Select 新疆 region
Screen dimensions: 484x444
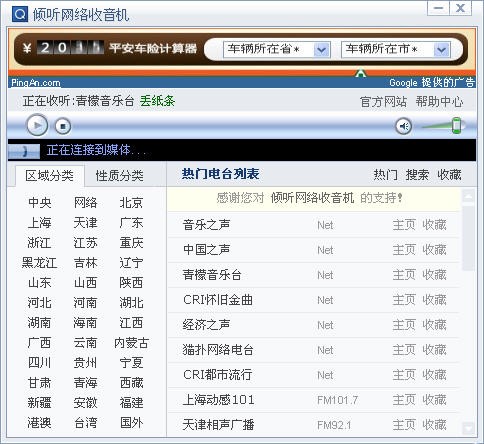40,403
